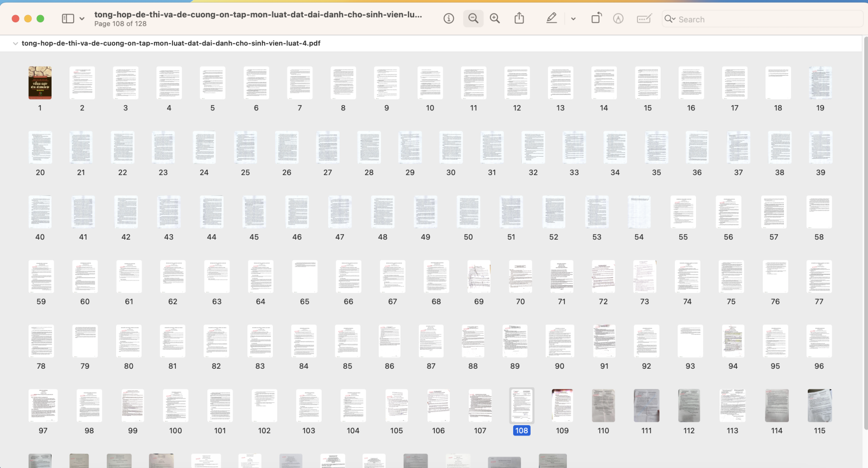
Task: Click the page number label 13
Action: (560, 108)
